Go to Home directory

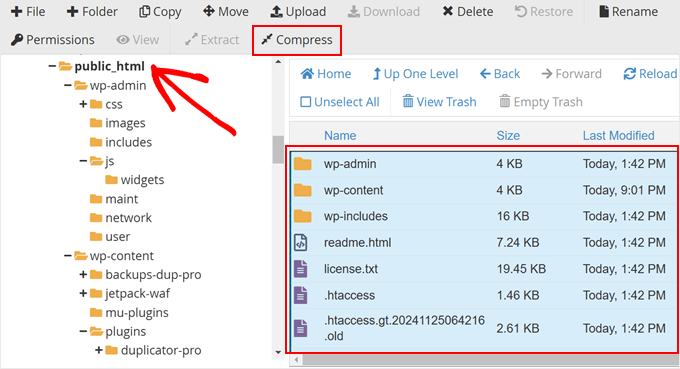pos(326,74)
